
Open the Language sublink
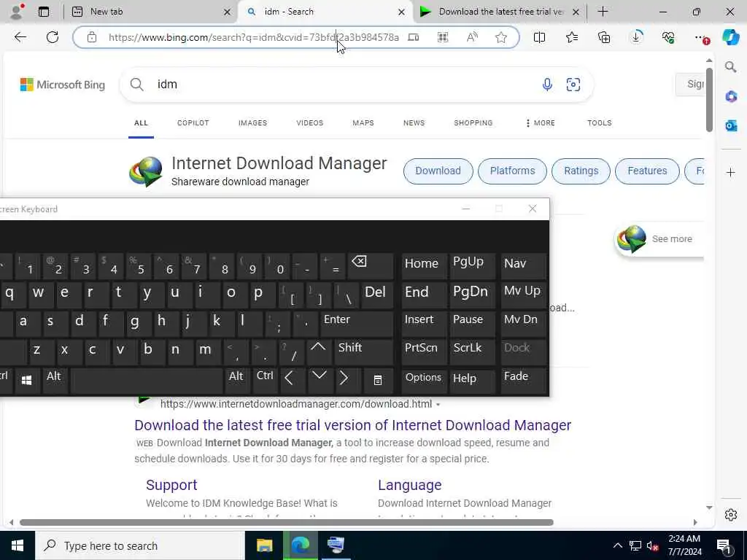[410, 485]
